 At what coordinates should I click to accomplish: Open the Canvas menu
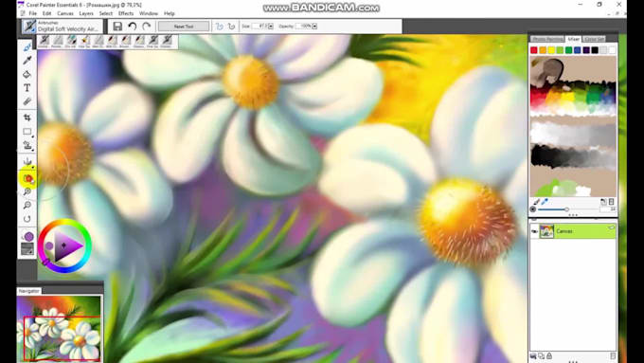(x=65, y=13)
